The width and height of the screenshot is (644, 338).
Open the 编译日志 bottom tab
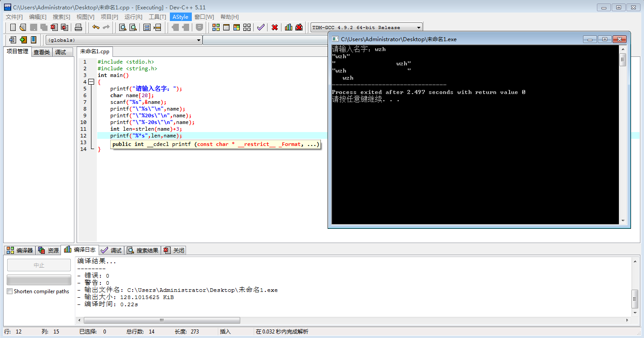point(80,250)
